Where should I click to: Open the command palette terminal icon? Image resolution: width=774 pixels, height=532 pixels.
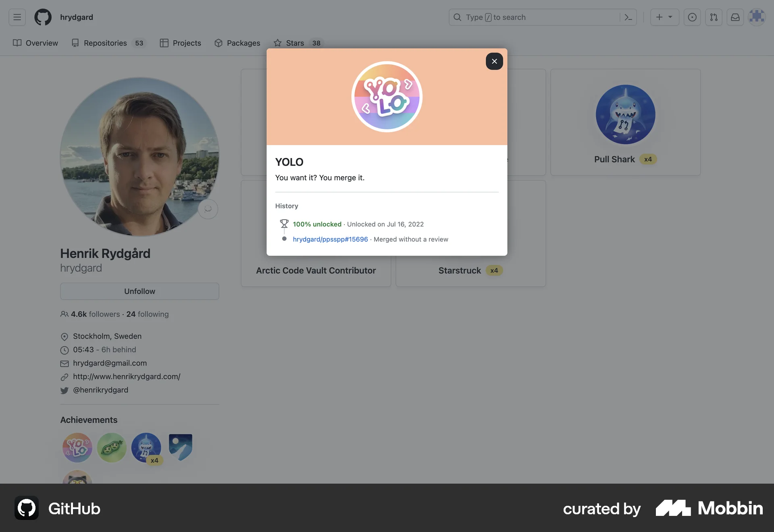coord(628,17)
